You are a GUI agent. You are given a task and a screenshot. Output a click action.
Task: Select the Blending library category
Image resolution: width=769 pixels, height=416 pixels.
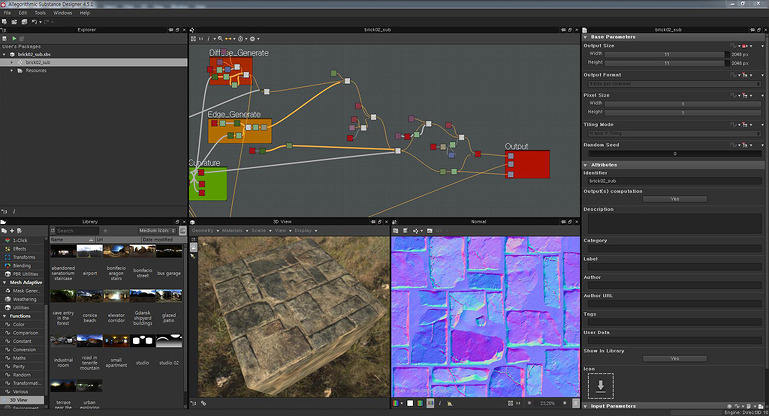22,265
